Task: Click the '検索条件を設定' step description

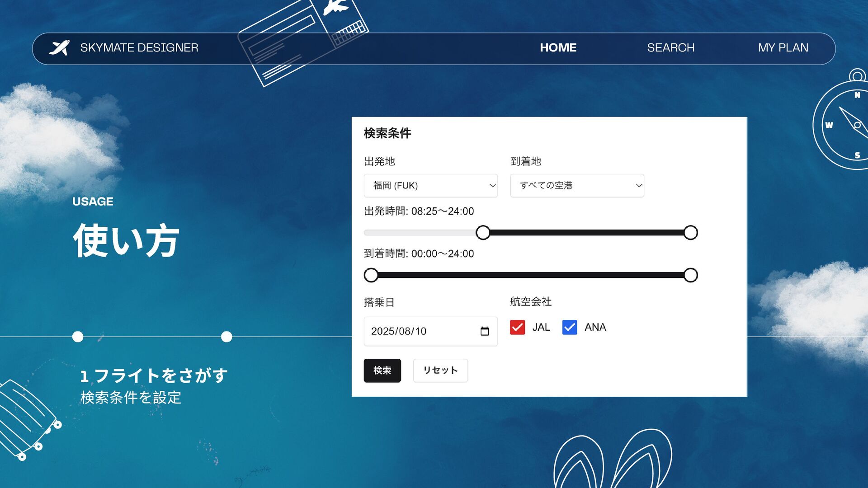Action: tap(131, 398)
